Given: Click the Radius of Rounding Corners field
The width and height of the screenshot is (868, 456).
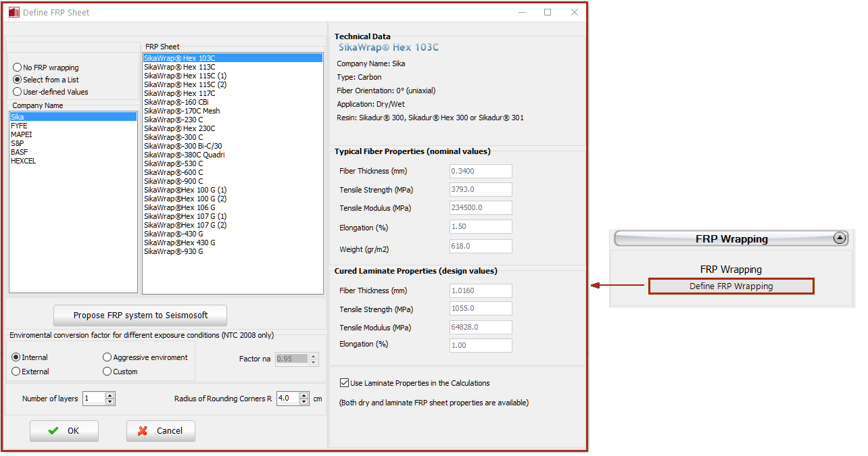Looking at the screenshot, I should point(288,399).
